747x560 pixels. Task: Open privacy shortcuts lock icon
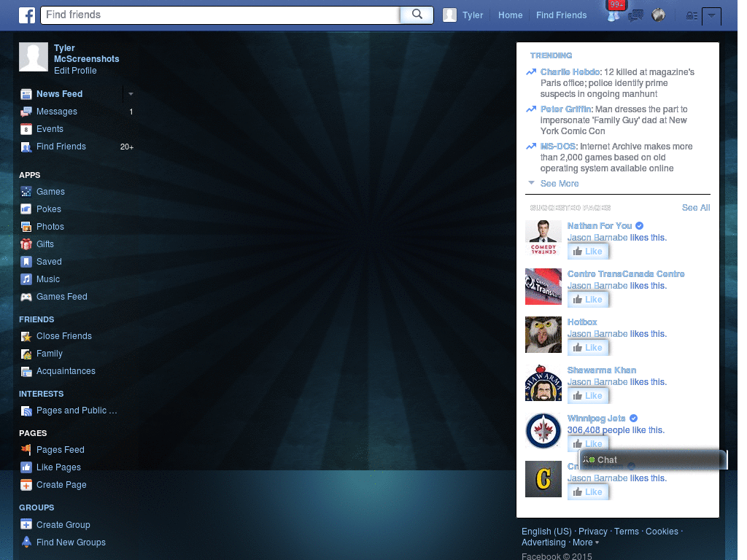(692, 16)
